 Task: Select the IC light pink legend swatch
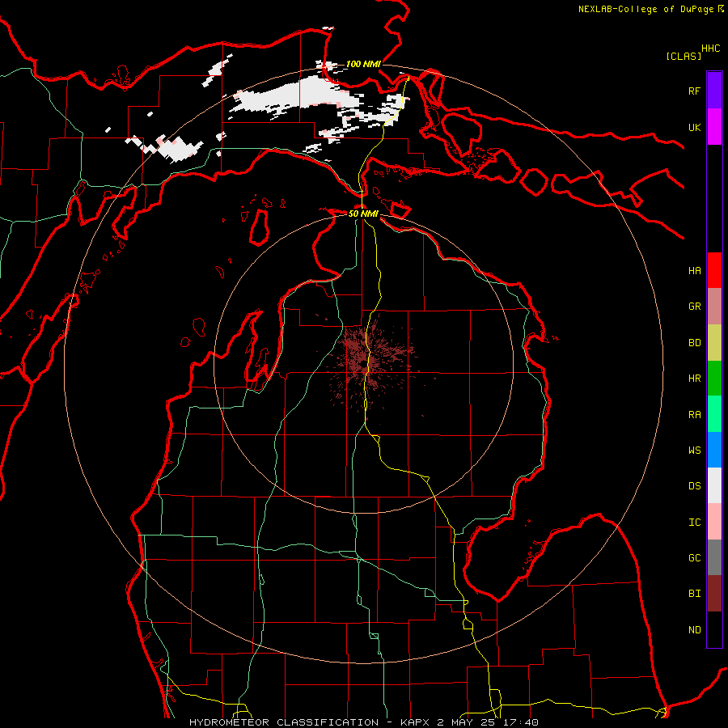tap(714, 522)
